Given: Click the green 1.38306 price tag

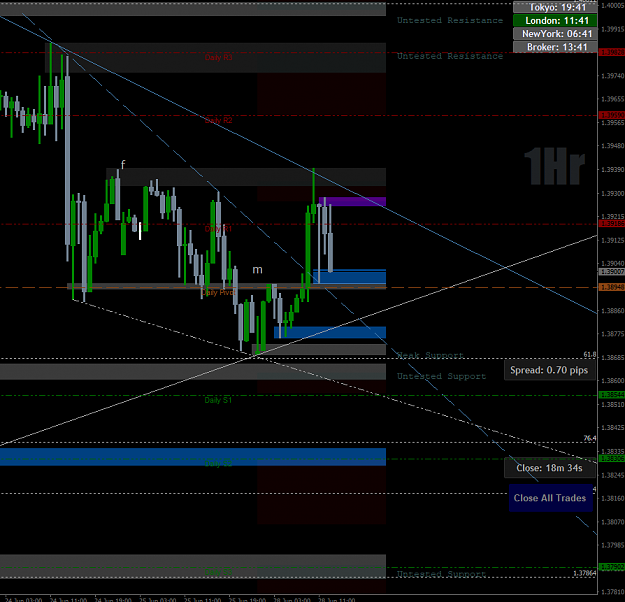Looking at the screenshot, I should click(612, 459).
